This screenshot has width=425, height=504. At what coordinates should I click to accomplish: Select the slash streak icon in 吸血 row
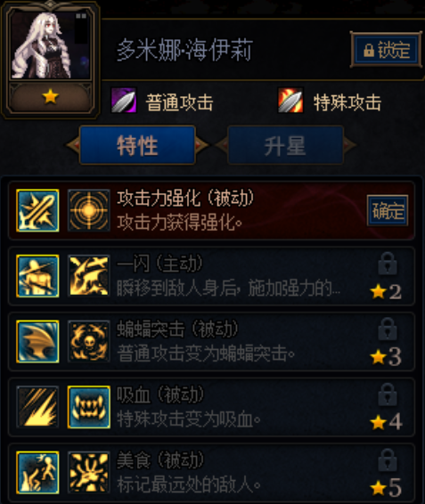[x=37, y=407]
